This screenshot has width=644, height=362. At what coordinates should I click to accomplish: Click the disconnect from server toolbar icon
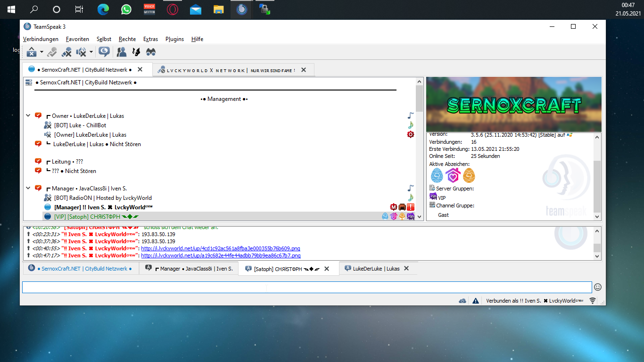coord(31,52)
